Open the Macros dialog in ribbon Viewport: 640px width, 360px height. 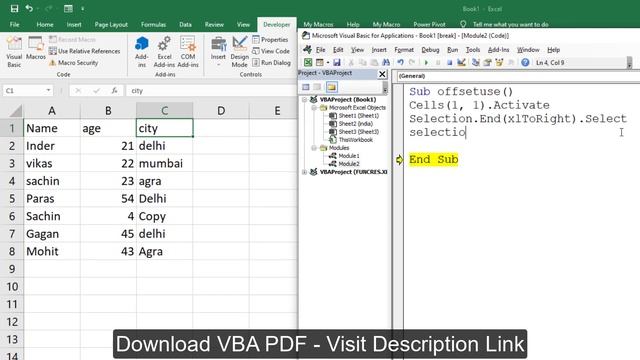click(x=36, y=49)
